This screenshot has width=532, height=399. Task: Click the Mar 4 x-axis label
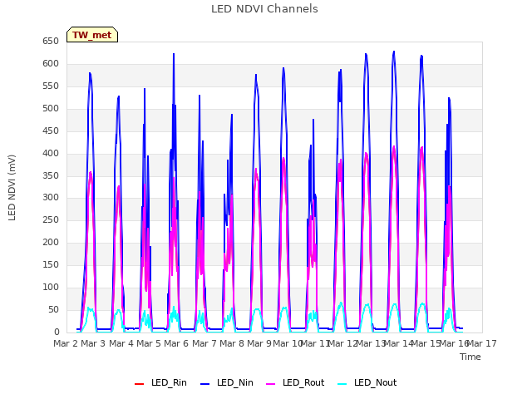coord(121,343)
